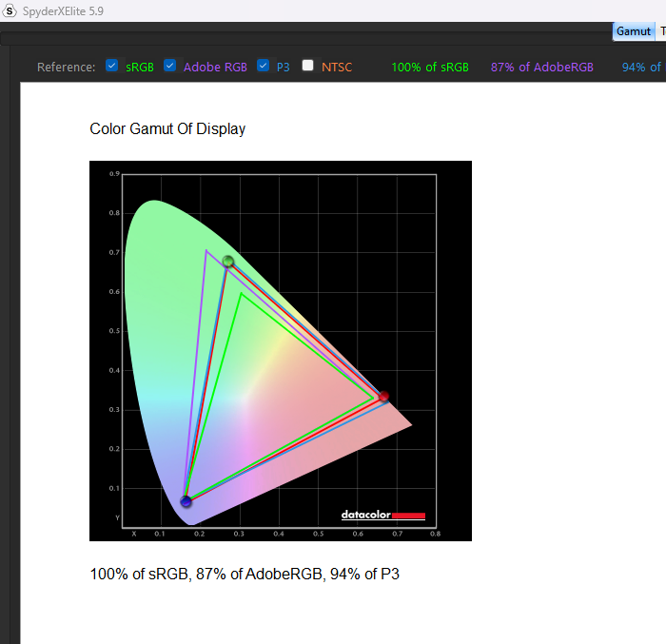This screenshot has width=666, height=644.
Task: Click the top vertex of the purple AdobeRGB triangle
Action: tap(206, 250)
